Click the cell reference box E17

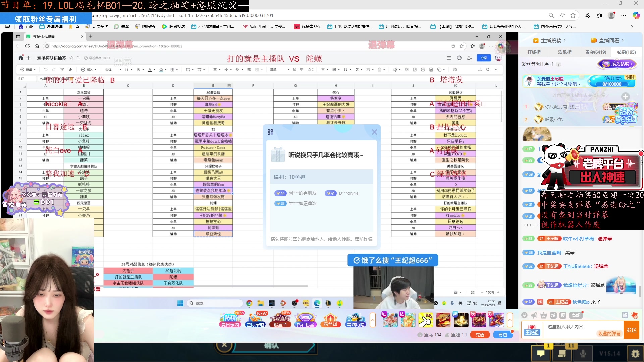click(26, 79)
